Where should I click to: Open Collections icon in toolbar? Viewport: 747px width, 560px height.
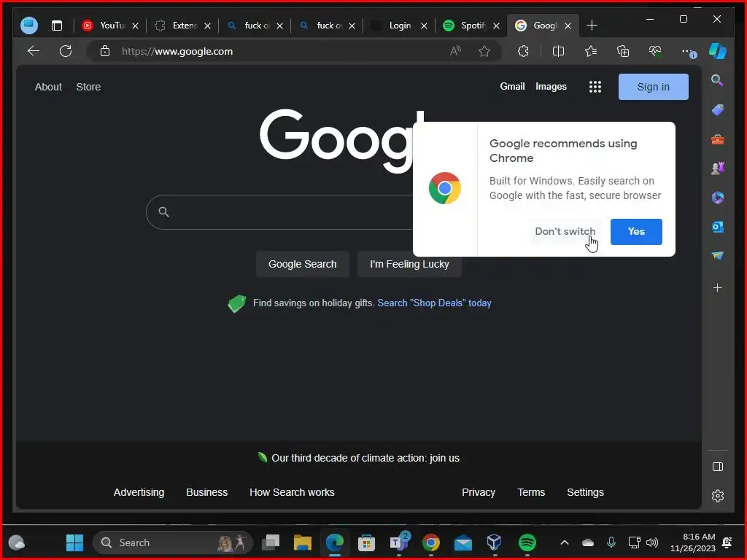point(623,51)
